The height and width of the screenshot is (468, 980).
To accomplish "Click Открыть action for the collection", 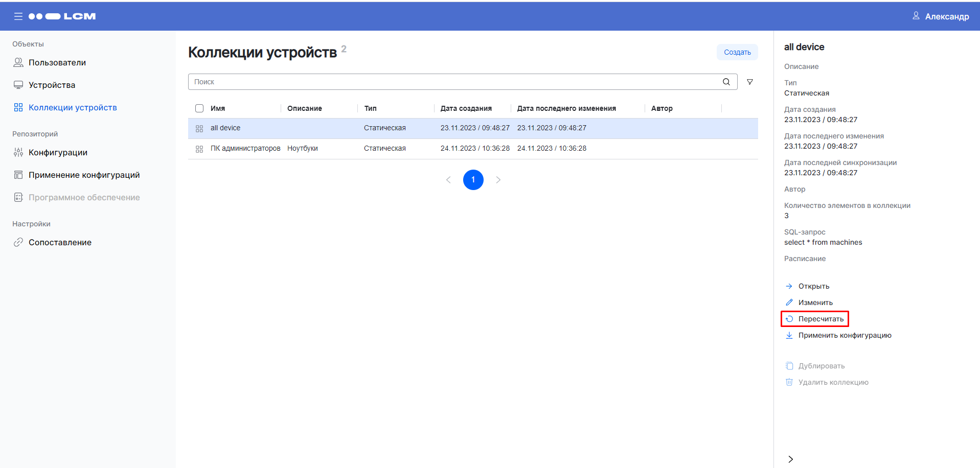I will pos(813,286).
